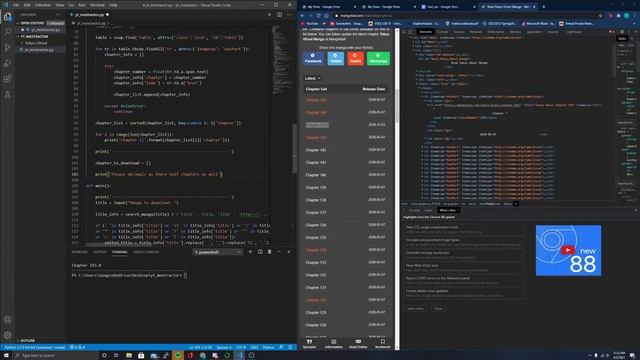Share via the Twitter button
640x360 pixels.
click(336, 58)
